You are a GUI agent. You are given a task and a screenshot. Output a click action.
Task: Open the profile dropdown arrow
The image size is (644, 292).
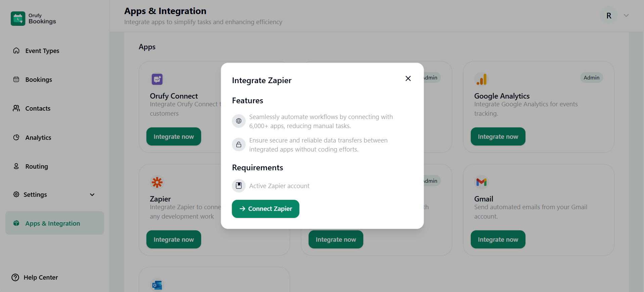coord(626,16)
